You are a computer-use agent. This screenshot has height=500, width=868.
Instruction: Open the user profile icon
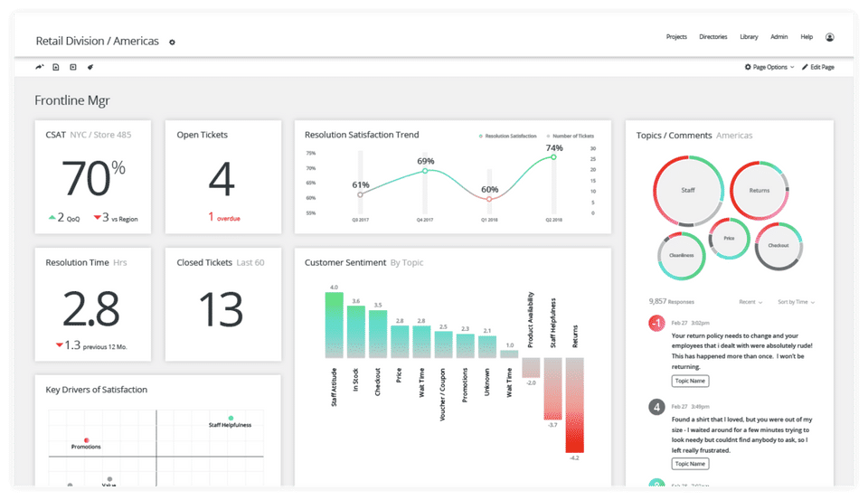[x=830, y=37]
